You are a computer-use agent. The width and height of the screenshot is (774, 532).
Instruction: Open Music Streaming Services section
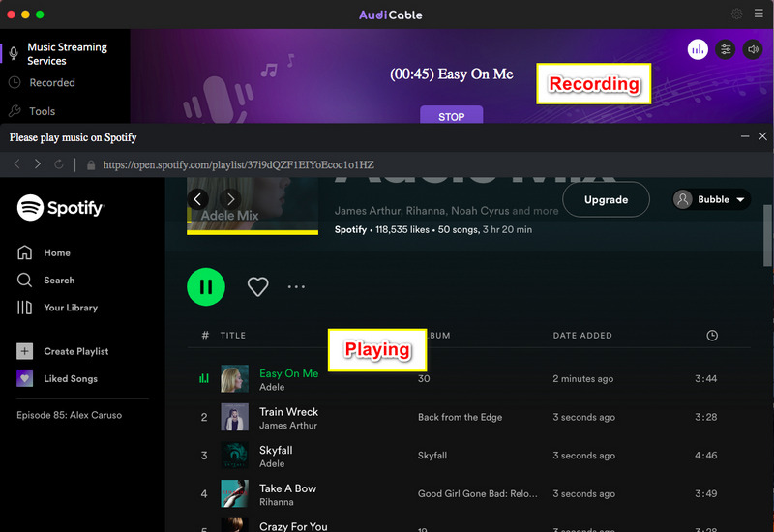[65, 54]
